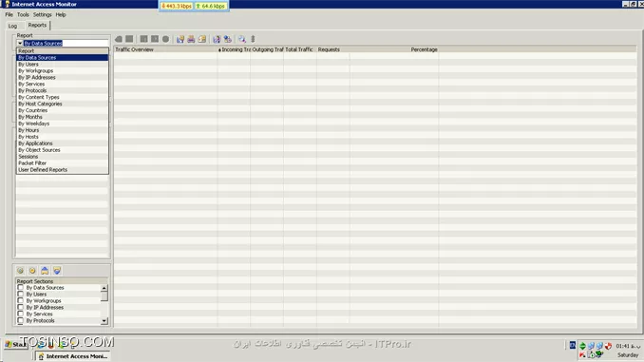Image resolution: width=644 pixels, height=362 pixels.
Task: Click the download speed 443.3 kbps indicator
Action: (176, 6)
